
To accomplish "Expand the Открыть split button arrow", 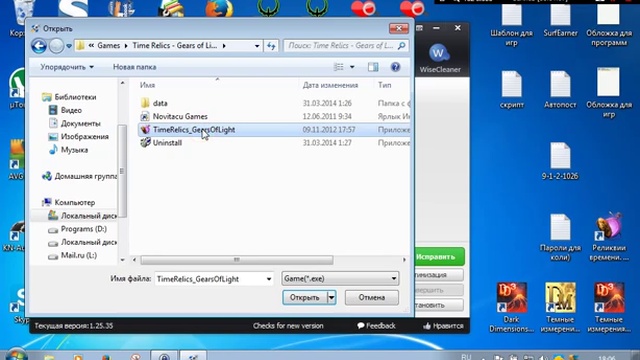I will point(331,298).
